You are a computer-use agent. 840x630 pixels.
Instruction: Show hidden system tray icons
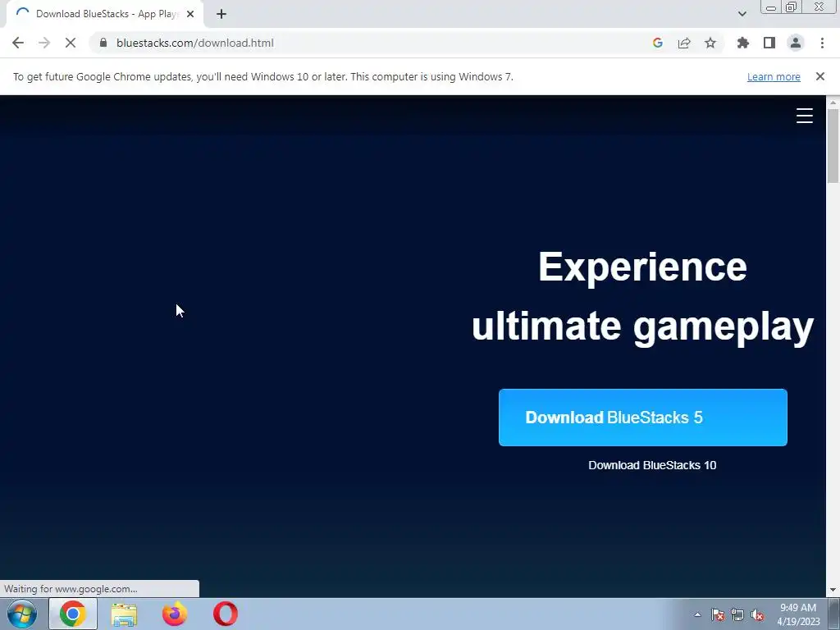coord(697,614)
